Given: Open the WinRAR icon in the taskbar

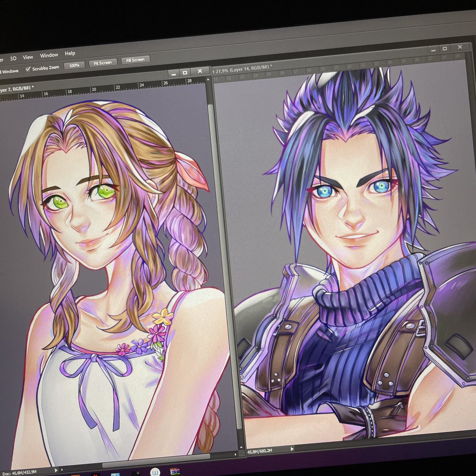Looking at the screenshot, I should pyautogui.click(x=175, y=472).
